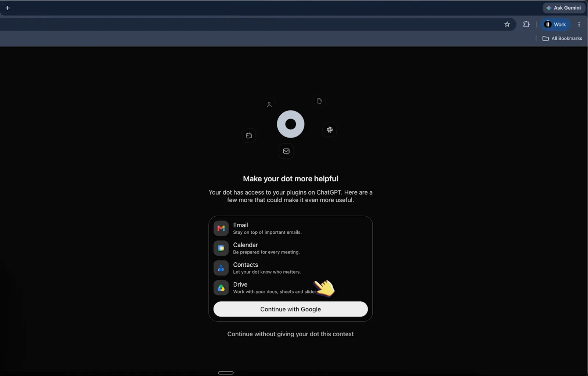Click the "Work with your docs, sheets and slides" text
588x376 pixels.
pyautogui.click(x=275, y=292)
